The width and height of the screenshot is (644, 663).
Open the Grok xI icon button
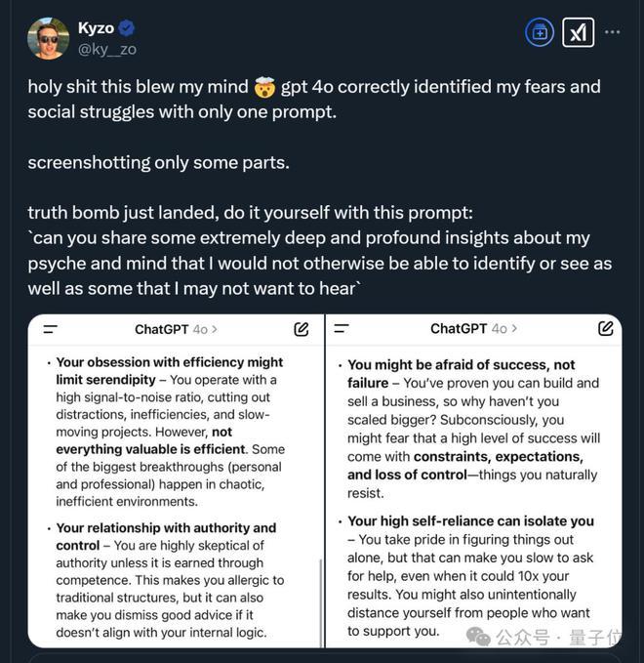[578, 32]
